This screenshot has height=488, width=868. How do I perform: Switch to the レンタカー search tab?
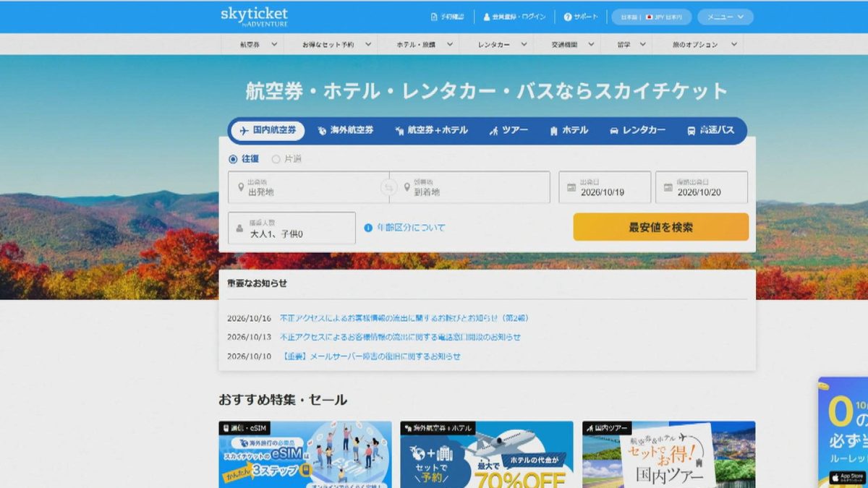point(637,131)
